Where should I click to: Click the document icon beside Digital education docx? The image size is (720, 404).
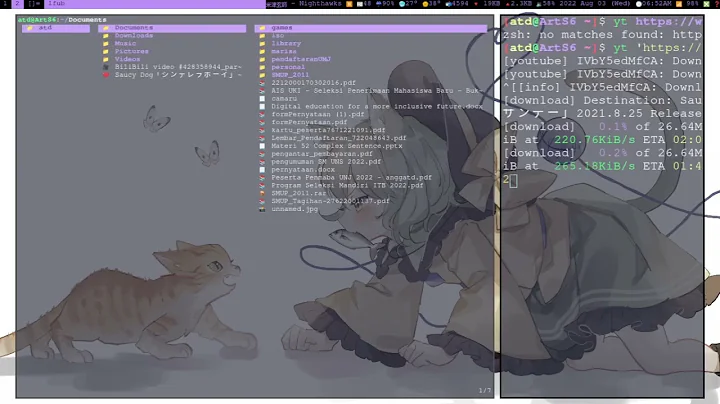[262, 107]
